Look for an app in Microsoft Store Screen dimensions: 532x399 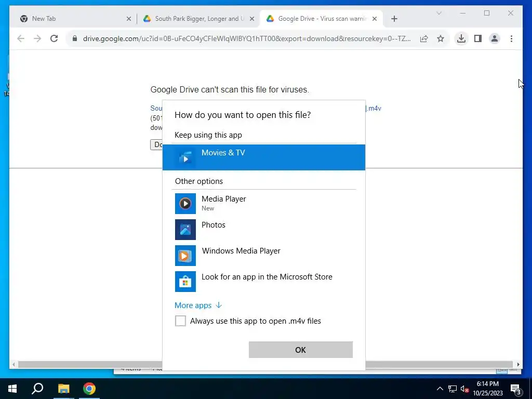[263, 281]
